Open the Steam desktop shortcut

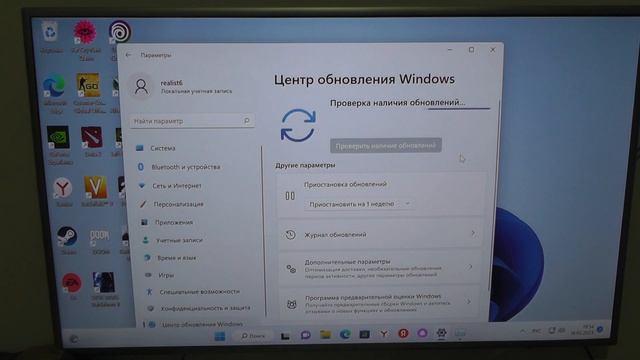67,236
